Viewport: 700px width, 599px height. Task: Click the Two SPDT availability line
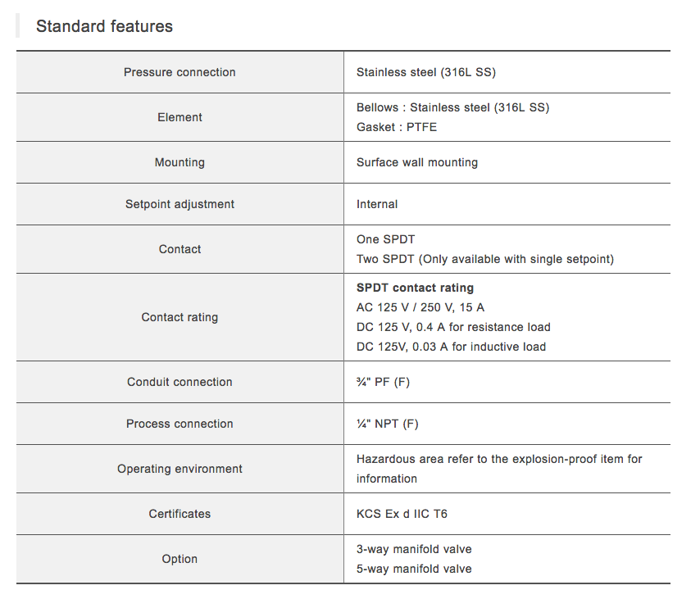tap(484, 259)
